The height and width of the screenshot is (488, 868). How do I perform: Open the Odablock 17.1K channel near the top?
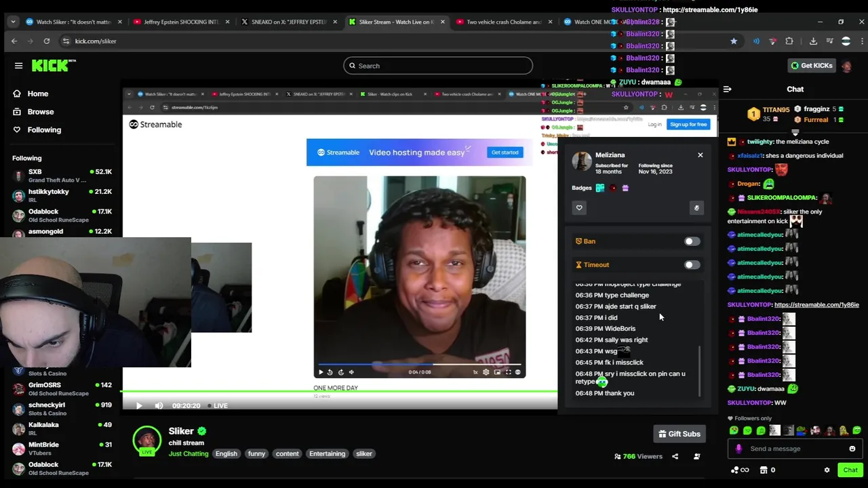click(61, 216)
